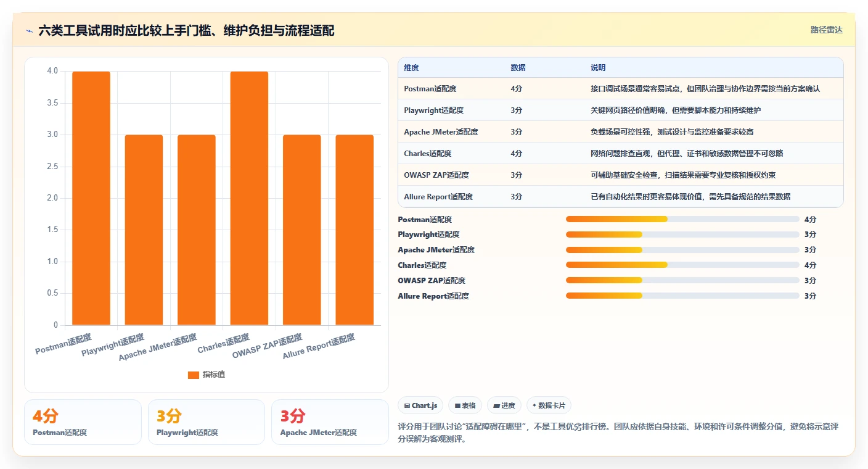Image resolution: width=868 pixels, height=469 pixels.
Task: Select the Postman适配度 table row cell
Action: click(x=430, y=89)
